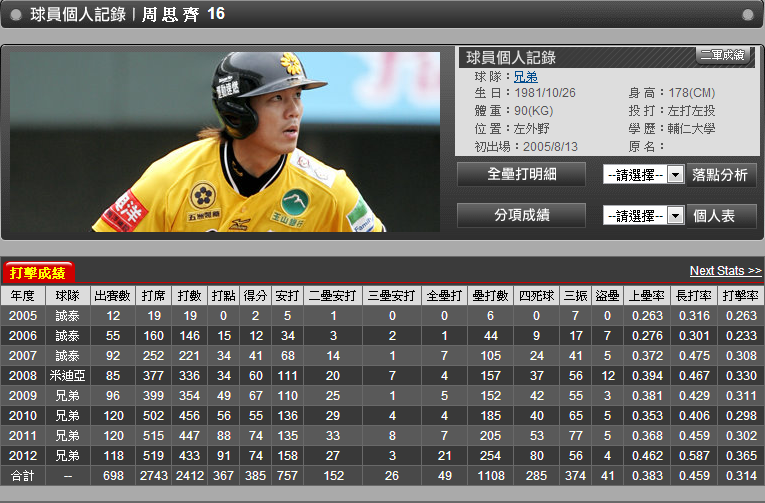Click on-base 0.394 in 2008 row
The width and height of the screenshot is (765, 503).
647,376
